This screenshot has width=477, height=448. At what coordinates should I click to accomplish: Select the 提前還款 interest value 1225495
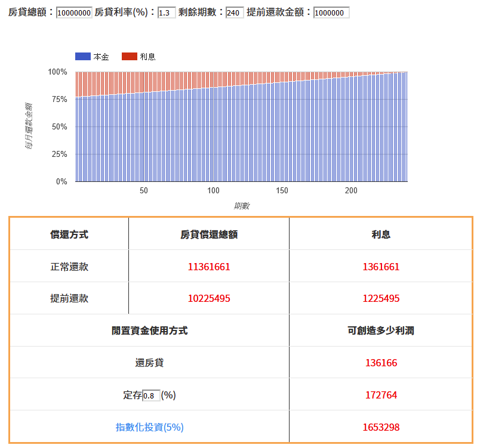click(x=381, y=298)
